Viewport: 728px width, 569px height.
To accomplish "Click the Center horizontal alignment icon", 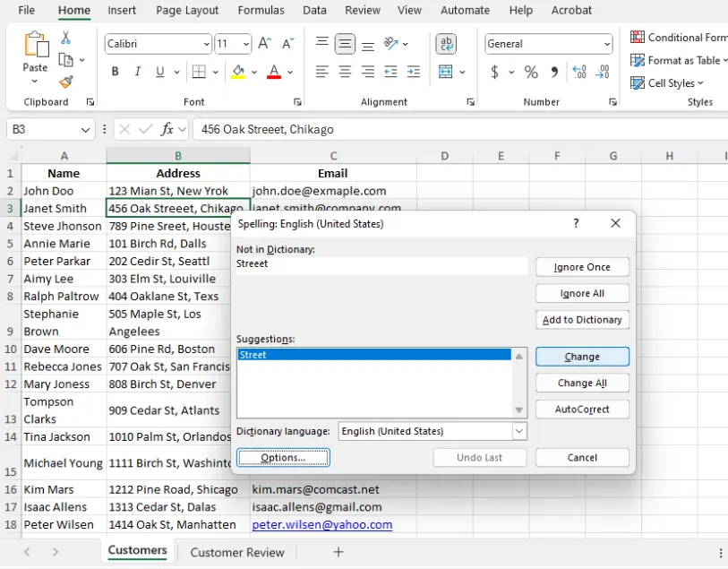I will 345,72.
